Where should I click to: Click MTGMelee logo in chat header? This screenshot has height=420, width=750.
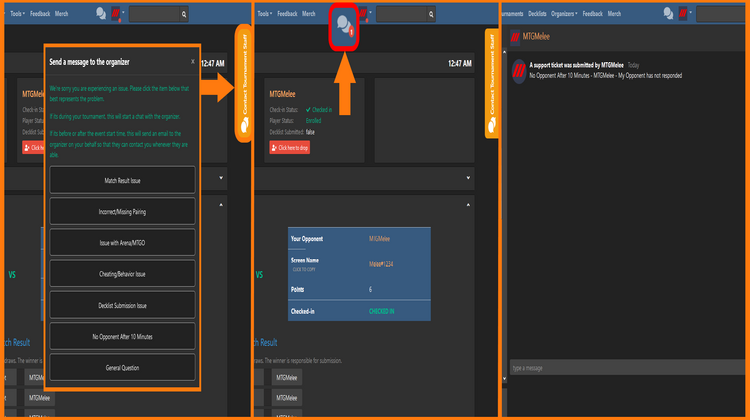click(515, 37)
